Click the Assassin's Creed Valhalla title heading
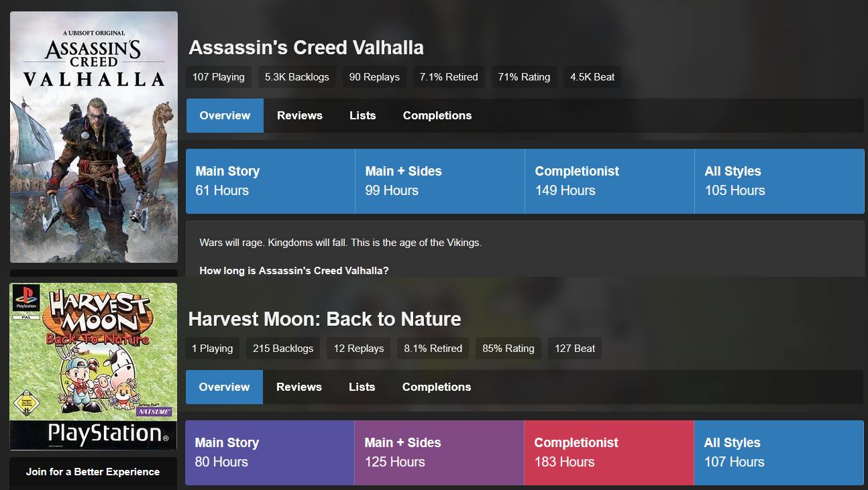This screenshot has width=868, height=490. [x=307, y=48]
